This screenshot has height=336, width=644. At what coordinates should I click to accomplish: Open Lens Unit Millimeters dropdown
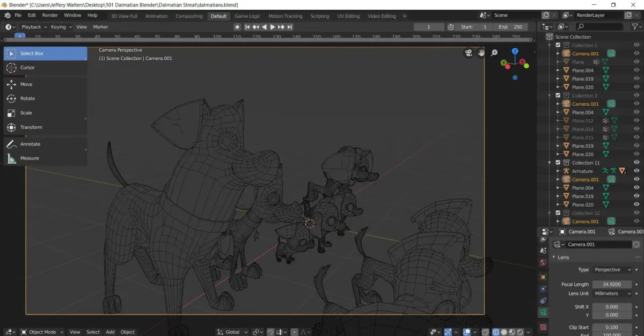tap(613, 294)
